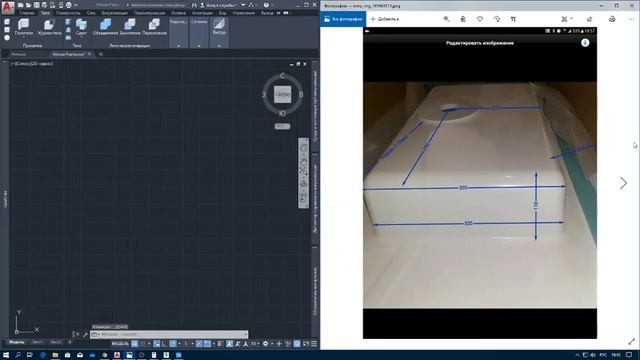Open the Windows notification center
The height and width of the screenshot is (360, 640).
(629, 355)
